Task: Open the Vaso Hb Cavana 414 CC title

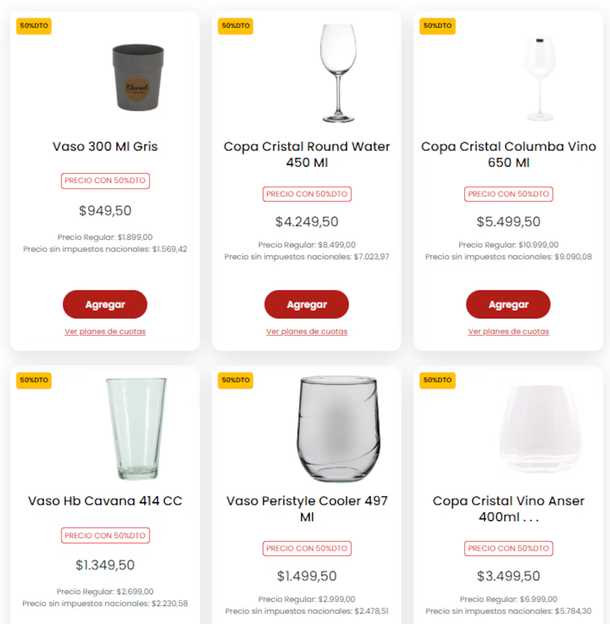Action: (105, 501)
